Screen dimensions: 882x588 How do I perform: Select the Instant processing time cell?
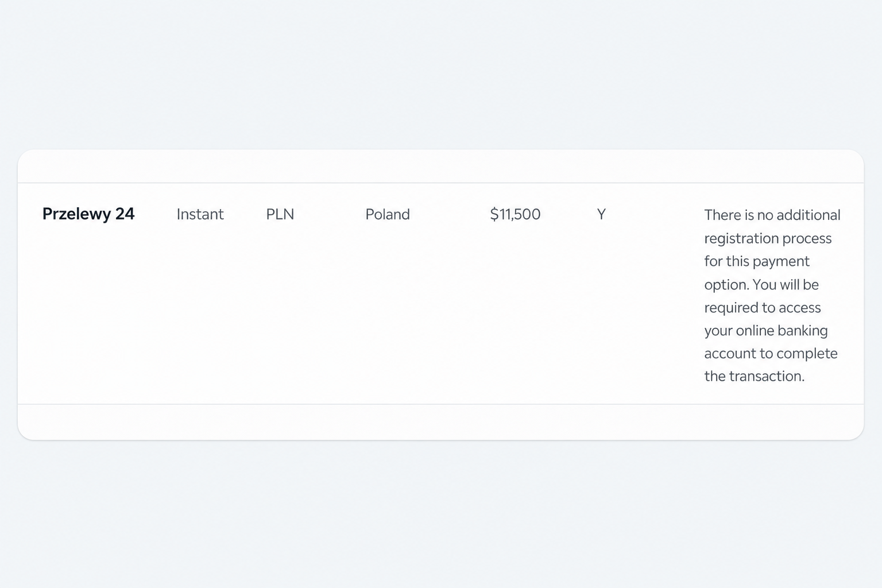pyautogui.click(x=200, y=214)
